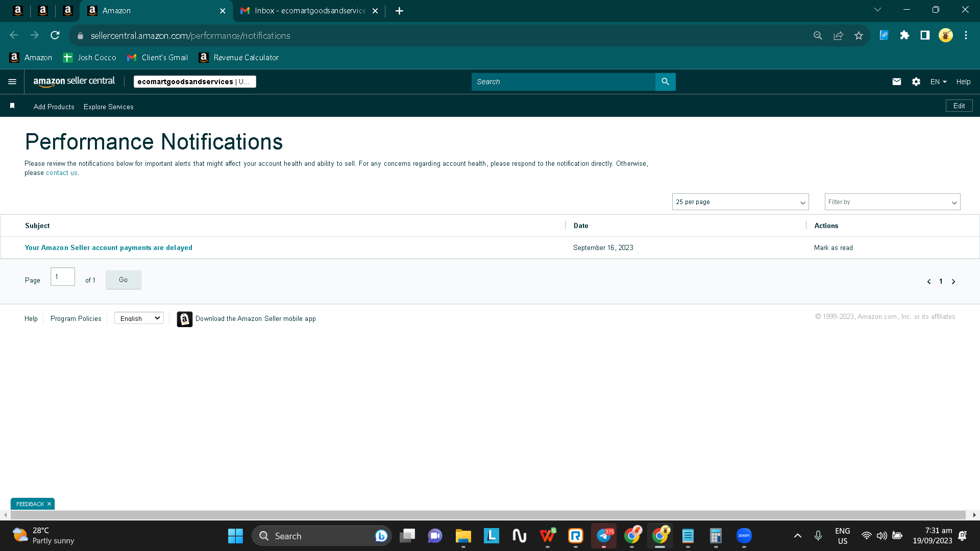Open the Josh Cocco bookmark
The height and width of the screenshot is (551, 980).
click(89, 58)
